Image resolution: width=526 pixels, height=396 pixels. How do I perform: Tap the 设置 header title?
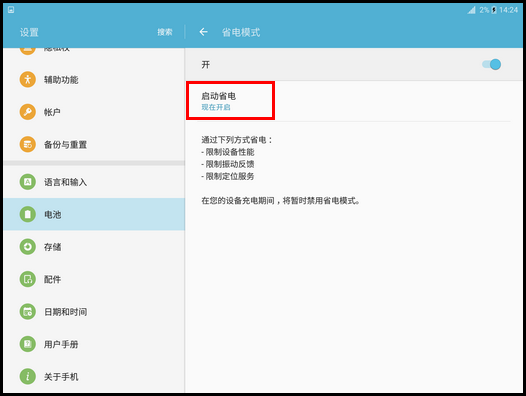pos(29,32)
